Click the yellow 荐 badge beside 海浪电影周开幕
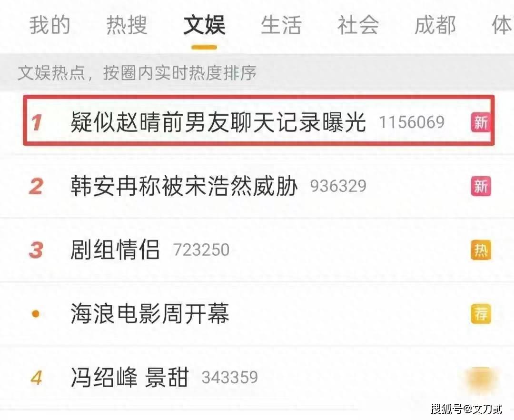This screenshot has width=514, height=420. 481,314
